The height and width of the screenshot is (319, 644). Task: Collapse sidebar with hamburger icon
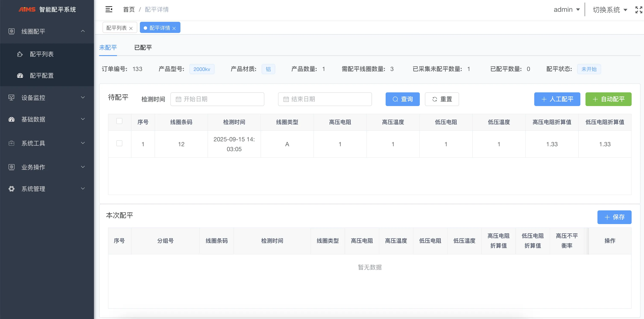[x=109, y=10]
